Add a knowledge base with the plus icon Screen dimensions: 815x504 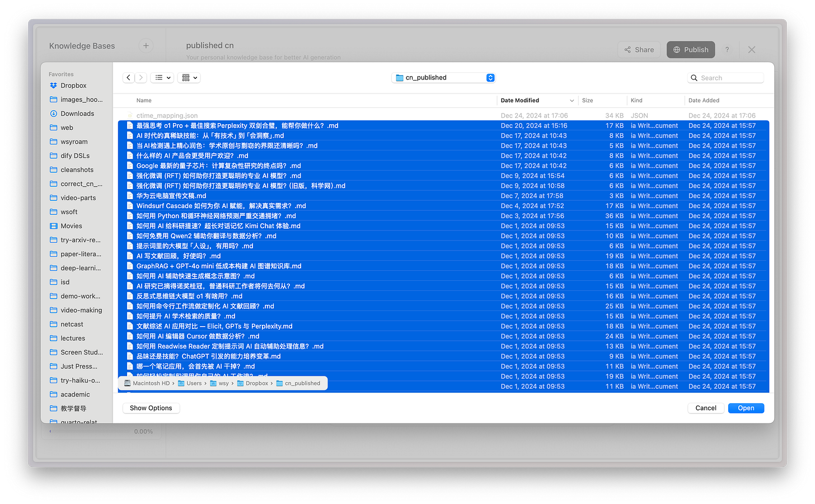click(x=146, y=46)
